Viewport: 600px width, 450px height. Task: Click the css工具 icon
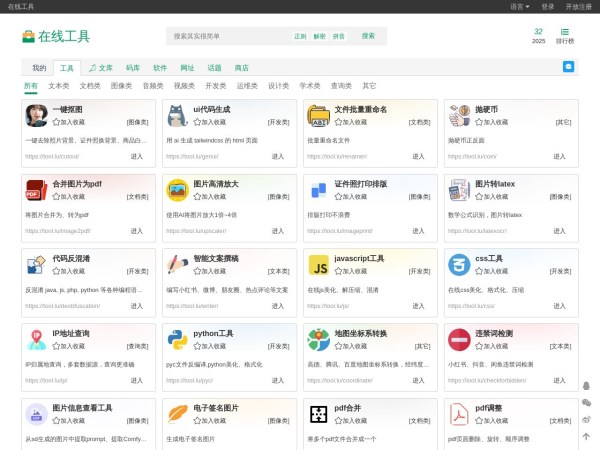[x=459, y=265]
